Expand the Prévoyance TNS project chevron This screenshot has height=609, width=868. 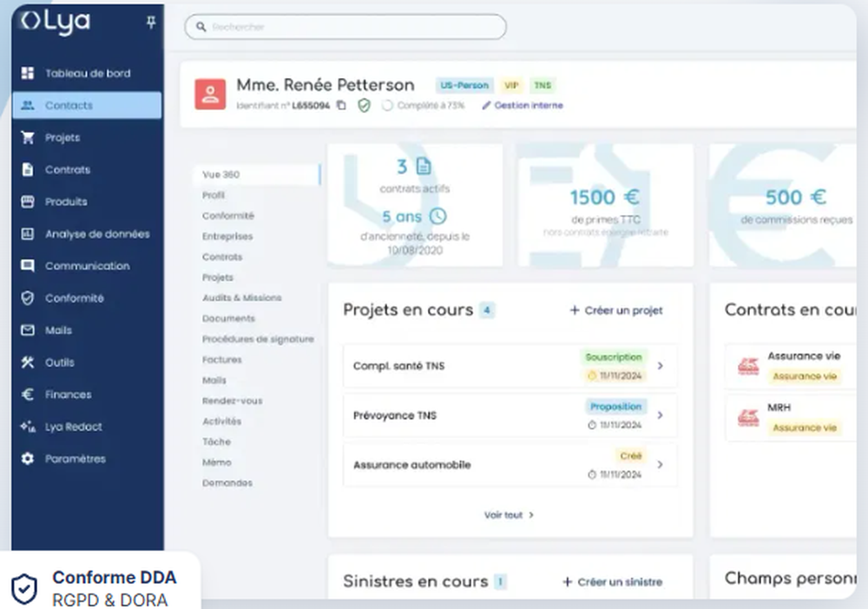tap(660, 415)
